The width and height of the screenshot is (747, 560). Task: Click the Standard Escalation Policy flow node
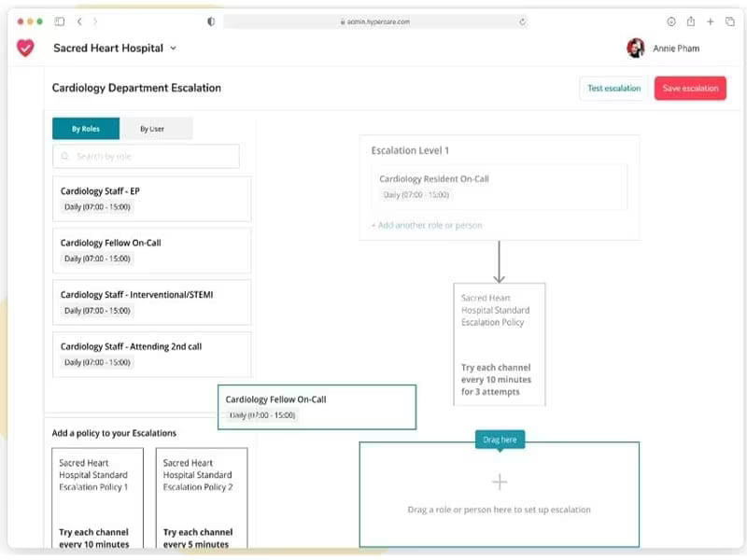click(500, 344)
